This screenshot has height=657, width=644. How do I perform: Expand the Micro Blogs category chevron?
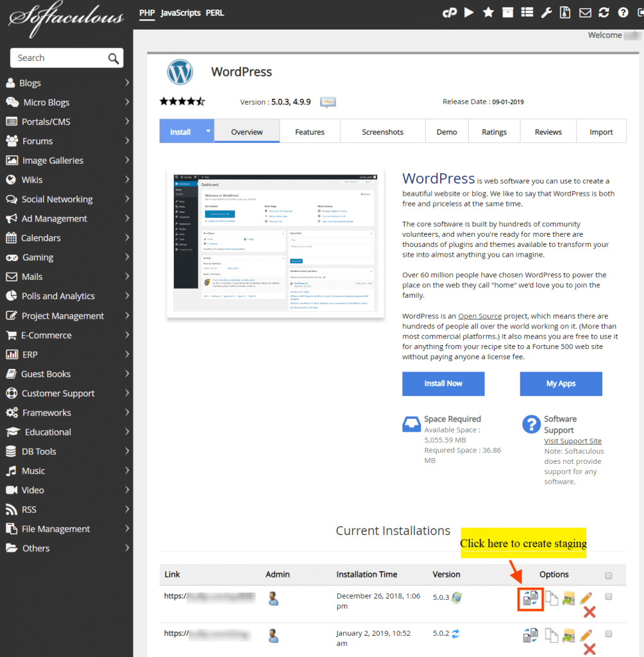[x=127, y=102]
